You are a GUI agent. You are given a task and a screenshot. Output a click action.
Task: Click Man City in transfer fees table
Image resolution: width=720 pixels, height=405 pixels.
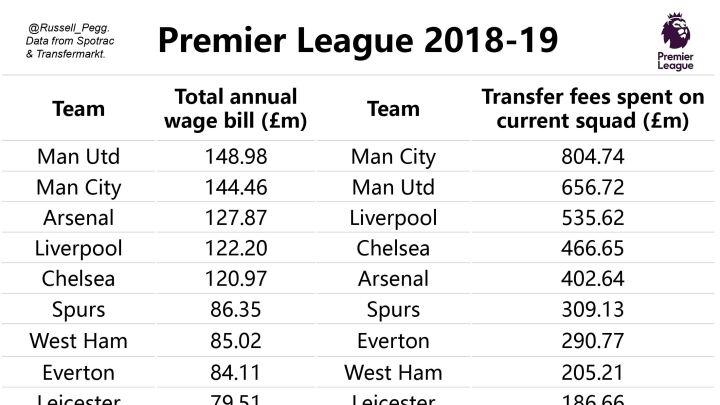click(x=393, y=157)
